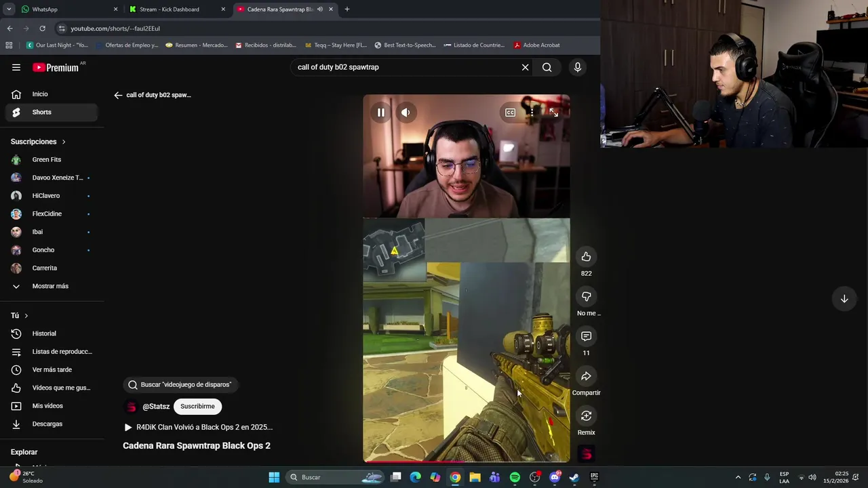Show hidden system tray icons
Screen dimensions: 868x488
pos(738,477)
